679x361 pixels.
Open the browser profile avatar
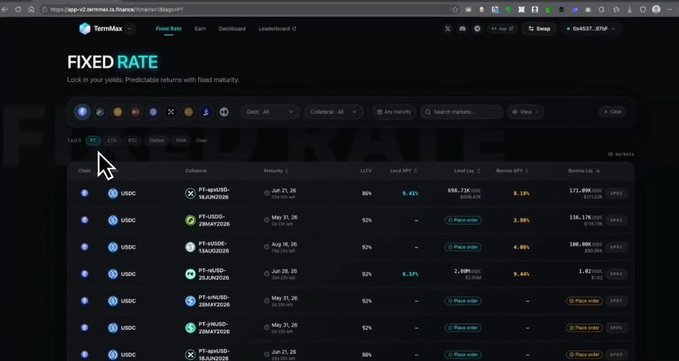[656, 9]
